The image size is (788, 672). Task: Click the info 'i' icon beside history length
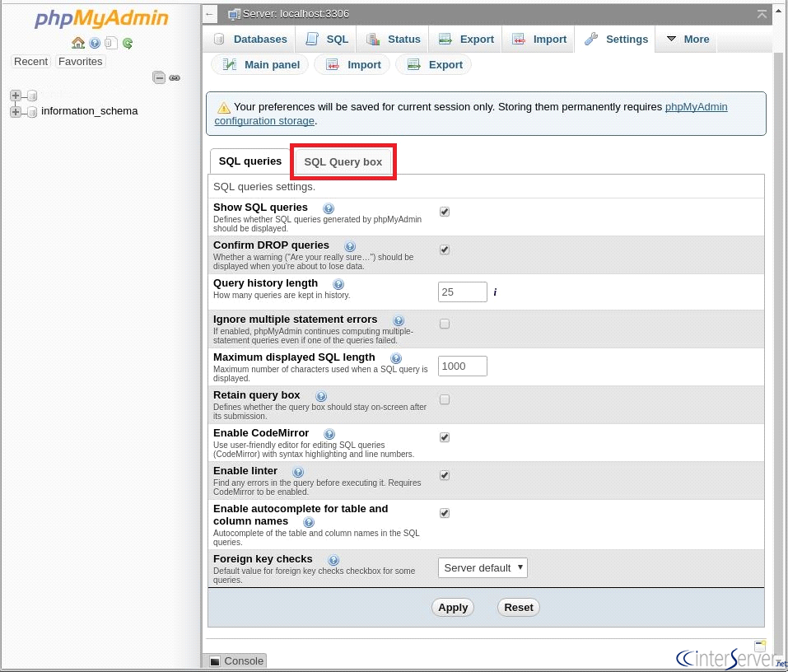click(495, 292)
